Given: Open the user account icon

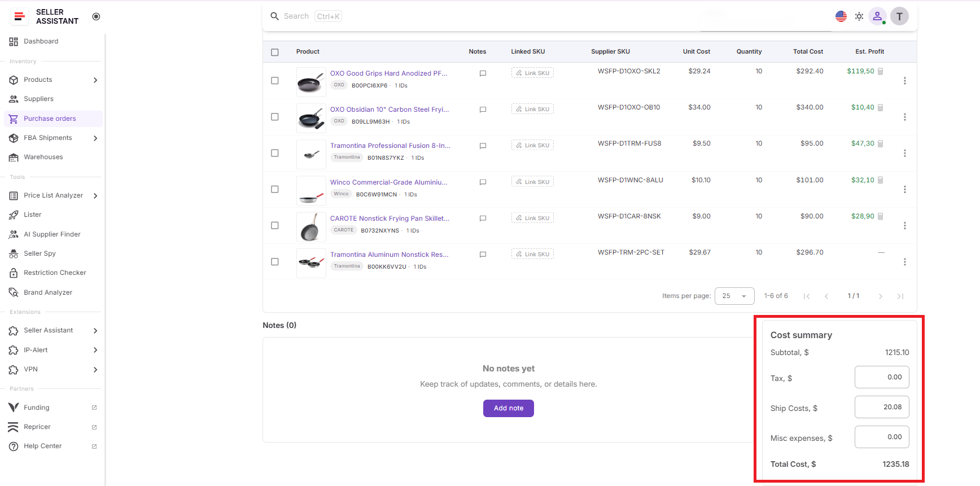Looking at the screenshot, I should (x=877, y=16).
